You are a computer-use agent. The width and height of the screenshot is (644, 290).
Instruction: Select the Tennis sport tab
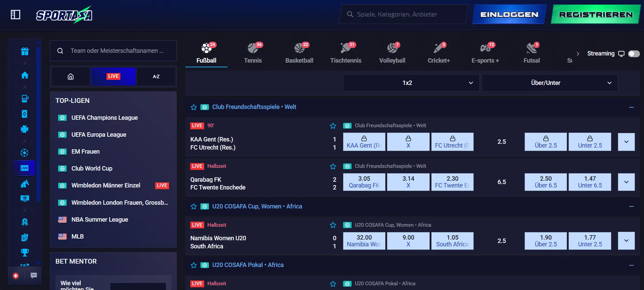coord(253,53)
